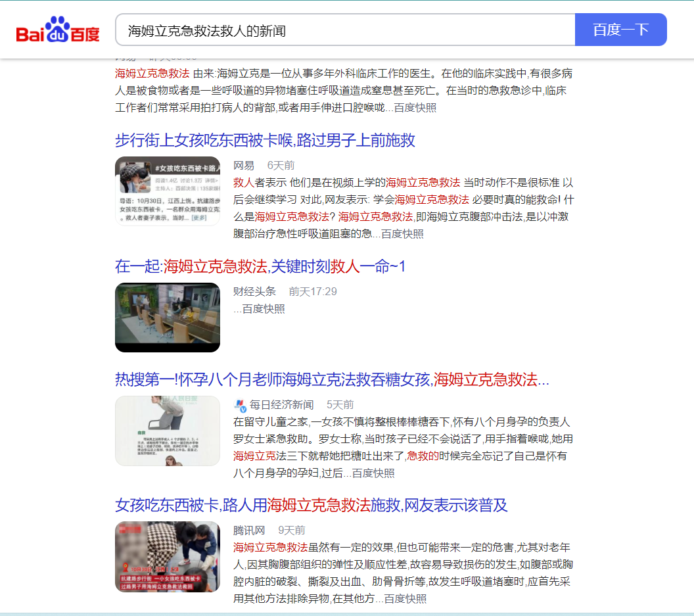
Task: Click the 前天17:29 timestamp
Action: pyautogui.click(x=312, y=291)
